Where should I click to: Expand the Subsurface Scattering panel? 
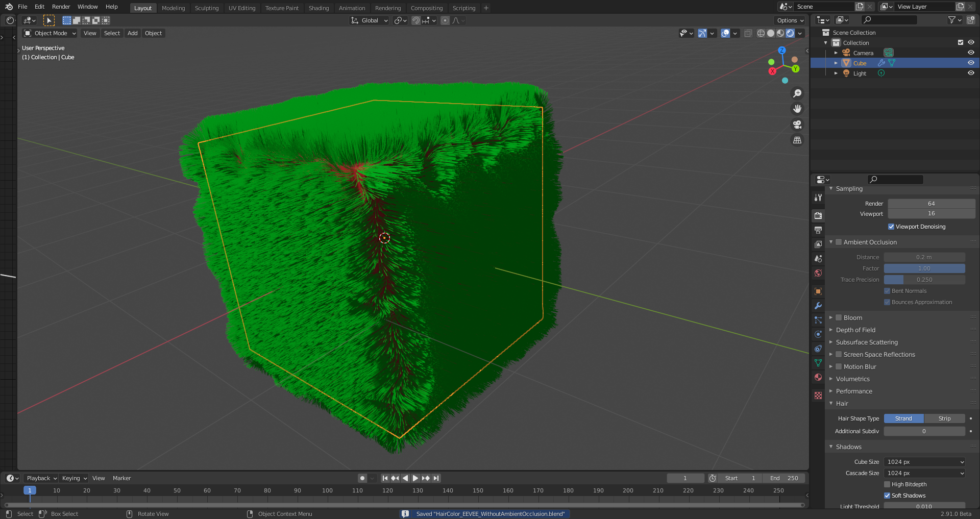point(867,342)
